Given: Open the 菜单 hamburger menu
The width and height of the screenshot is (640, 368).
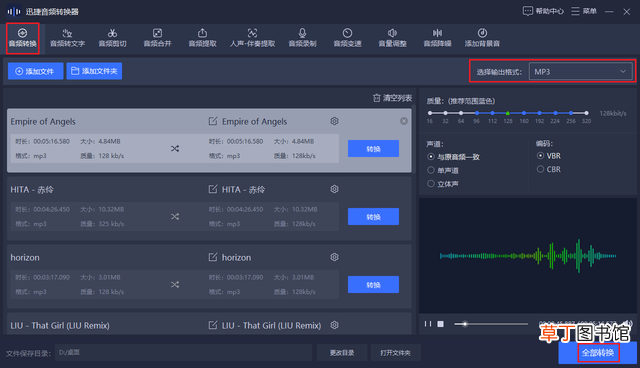Looking at the screenshot, I should 584,11.
